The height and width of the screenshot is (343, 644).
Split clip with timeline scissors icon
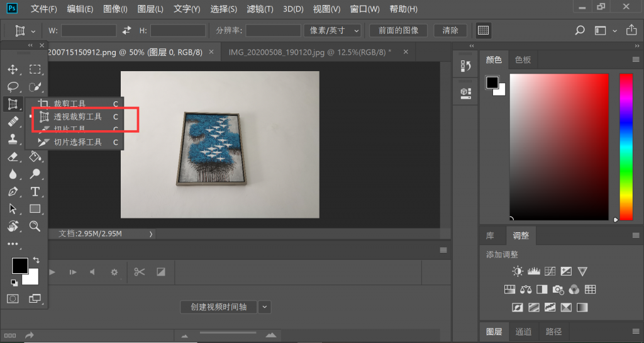pos(139,272)
